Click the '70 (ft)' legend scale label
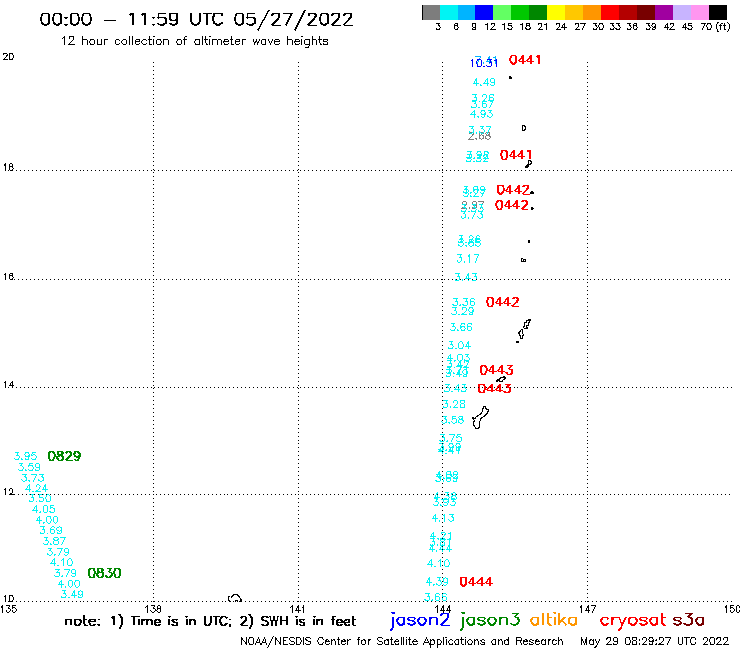 coord(715,27)
